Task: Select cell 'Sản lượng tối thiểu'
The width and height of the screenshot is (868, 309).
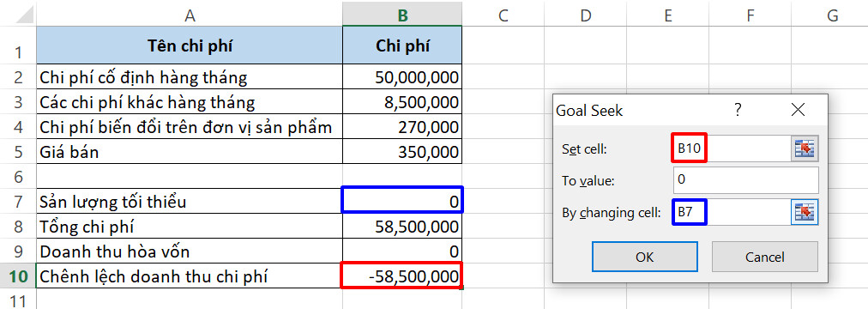Action: point(190,202)
